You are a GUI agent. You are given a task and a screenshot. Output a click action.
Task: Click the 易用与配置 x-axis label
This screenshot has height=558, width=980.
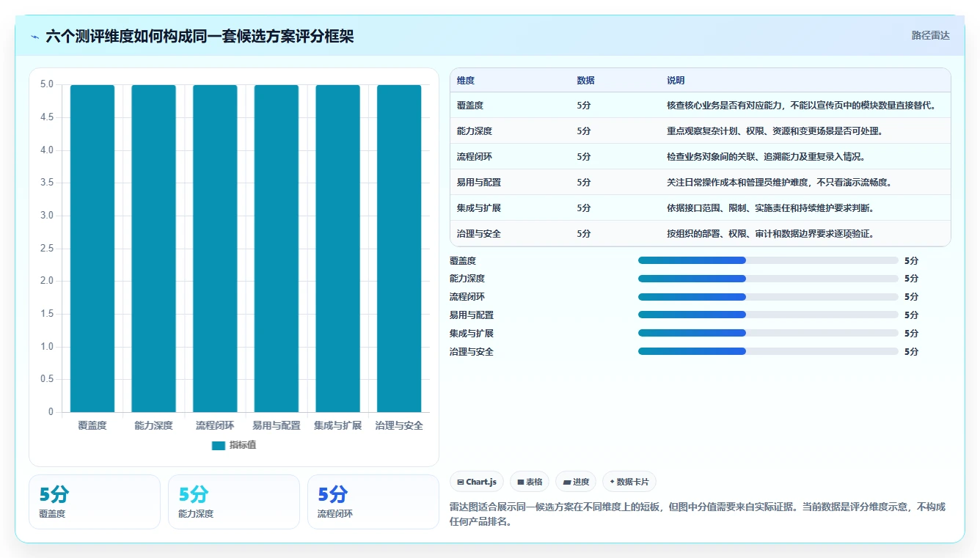[277, 425]
